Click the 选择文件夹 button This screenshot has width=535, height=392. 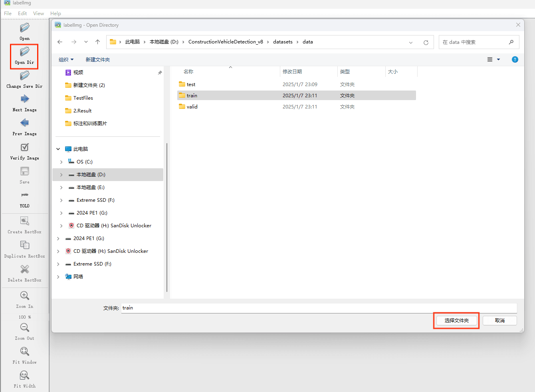coord(456,321)
